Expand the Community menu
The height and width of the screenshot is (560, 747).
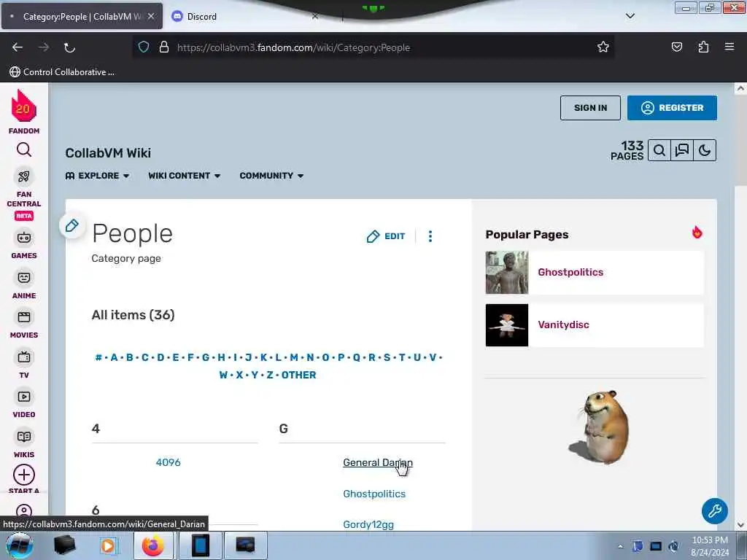[271, 176]
